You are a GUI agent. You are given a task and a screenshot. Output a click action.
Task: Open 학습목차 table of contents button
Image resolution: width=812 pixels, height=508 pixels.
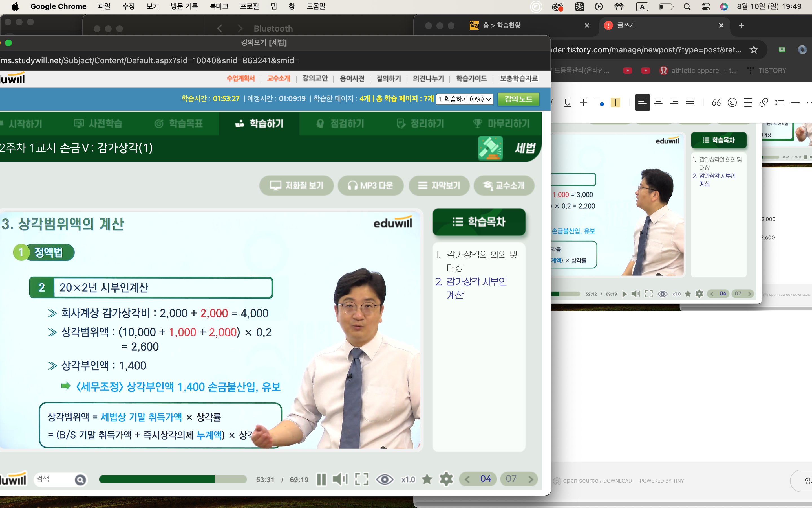point(479,222)
